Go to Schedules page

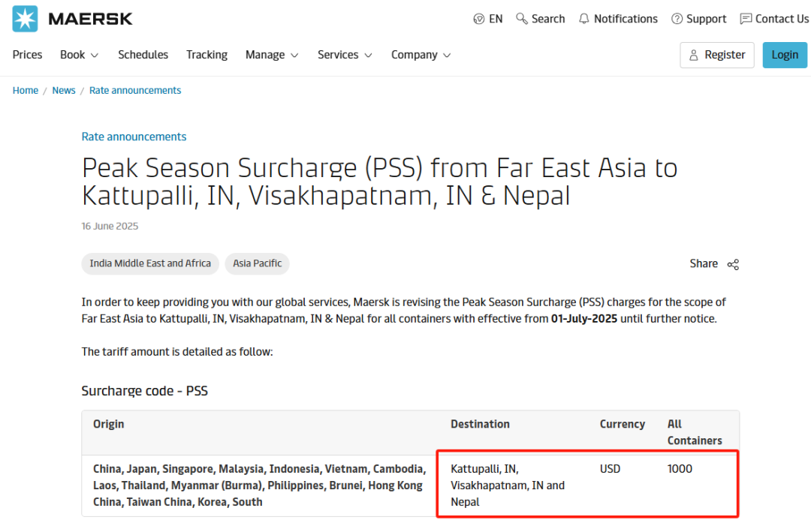tap(143, 55)
